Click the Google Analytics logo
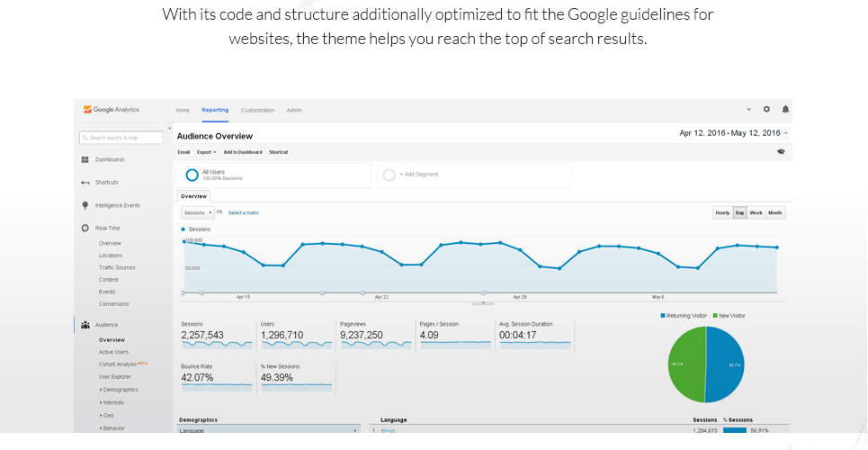The width and height of the screenshot is (868, 450). pos(112,110)
